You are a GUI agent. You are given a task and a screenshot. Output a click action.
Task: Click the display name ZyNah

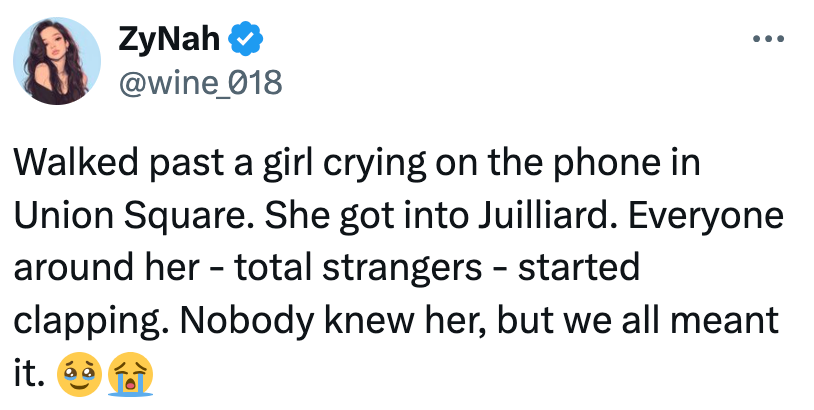tap(171, 40)
